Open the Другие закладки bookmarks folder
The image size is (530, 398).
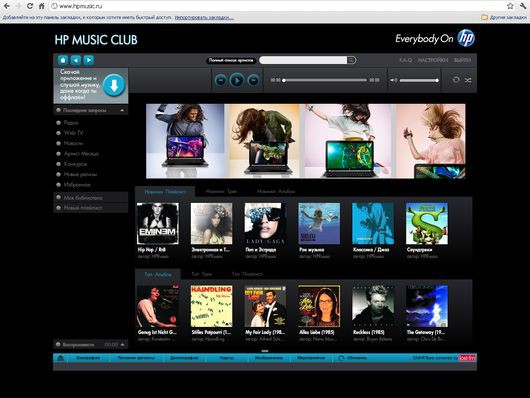[504, 17]
